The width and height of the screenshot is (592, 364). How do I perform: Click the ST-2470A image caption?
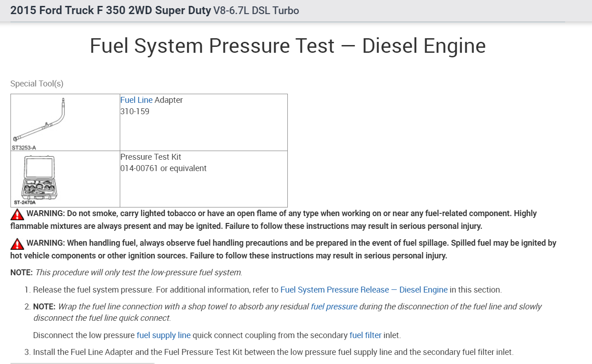pos(25,203)
